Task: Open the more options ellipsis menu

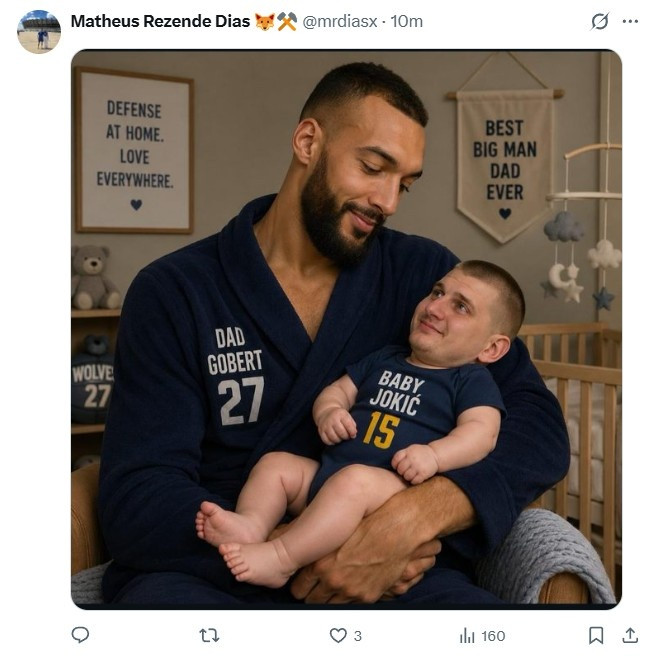Action: (629, 21)
